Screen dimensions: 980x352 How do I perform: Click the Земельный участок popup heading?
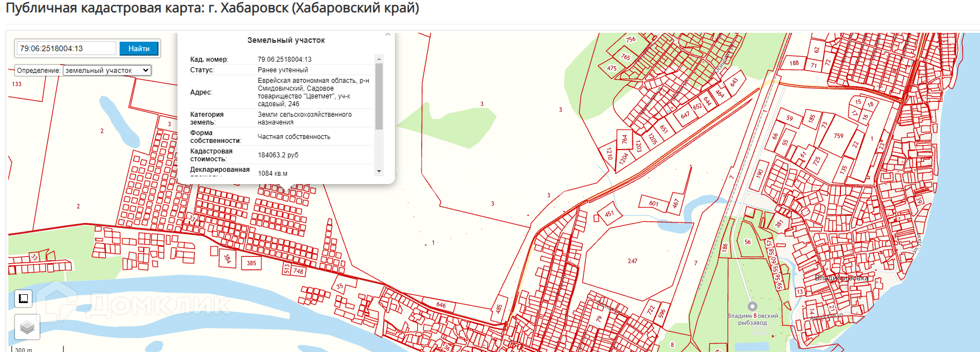click(x=286, y=40)
